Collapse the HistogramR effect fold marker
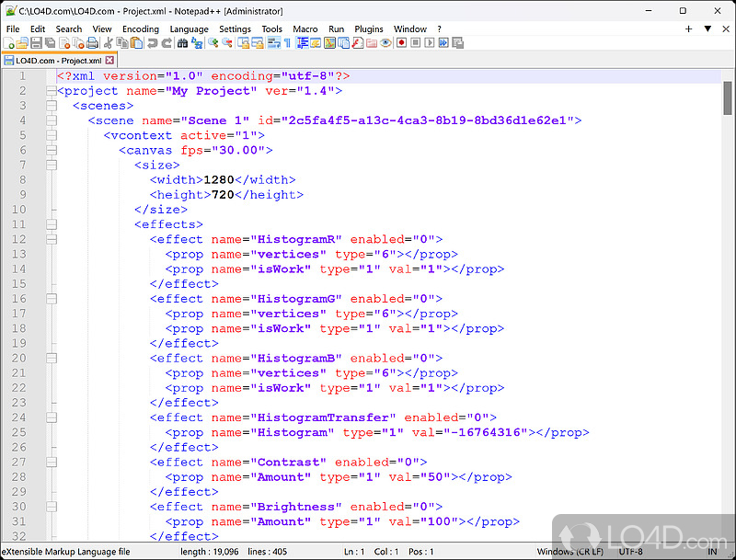Image resolution: width=736 pixels, height=560 pixels. pos(51,239)
